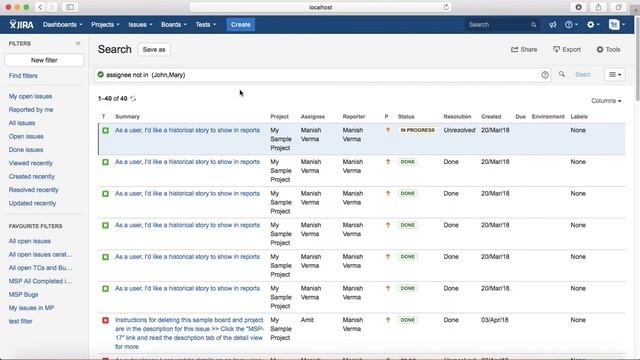Sort by Summary column header
The height and width of the screenshot is (360, 640).
point(127,117)
